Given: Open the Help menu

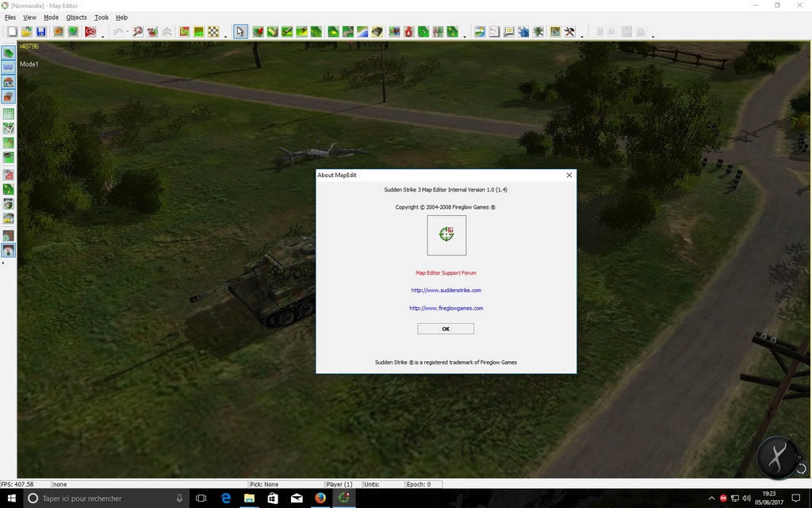Looking at the screenshot, I should pos(121,17).
